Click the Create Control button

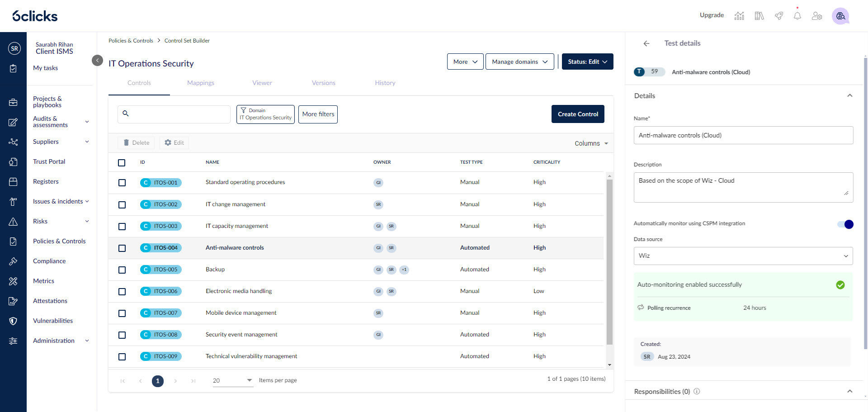click(577, 114)
